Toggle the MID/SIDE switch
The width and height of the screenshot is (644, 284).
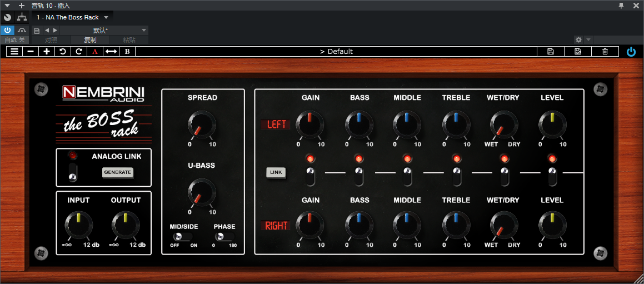182,237
